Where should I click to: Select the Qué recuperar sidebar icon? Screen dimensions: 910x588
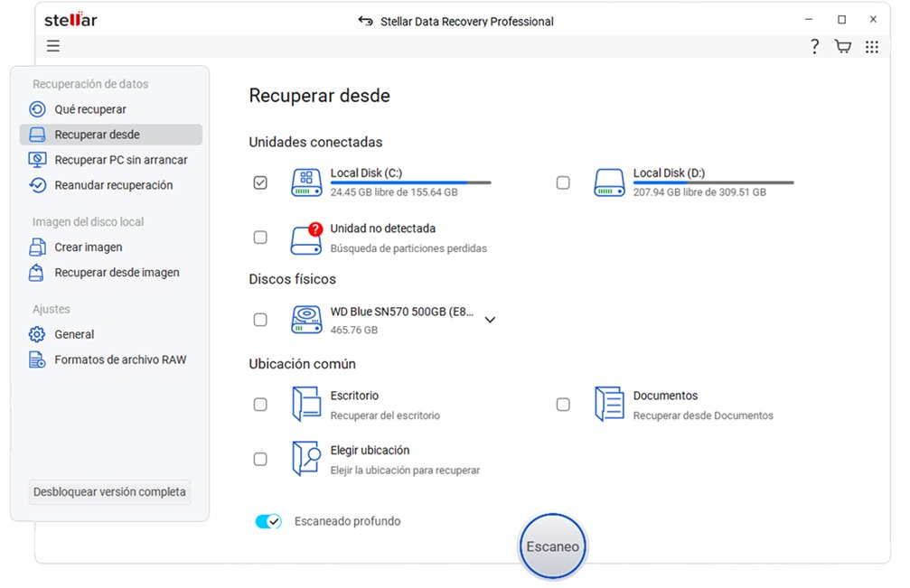click(36, 108)
